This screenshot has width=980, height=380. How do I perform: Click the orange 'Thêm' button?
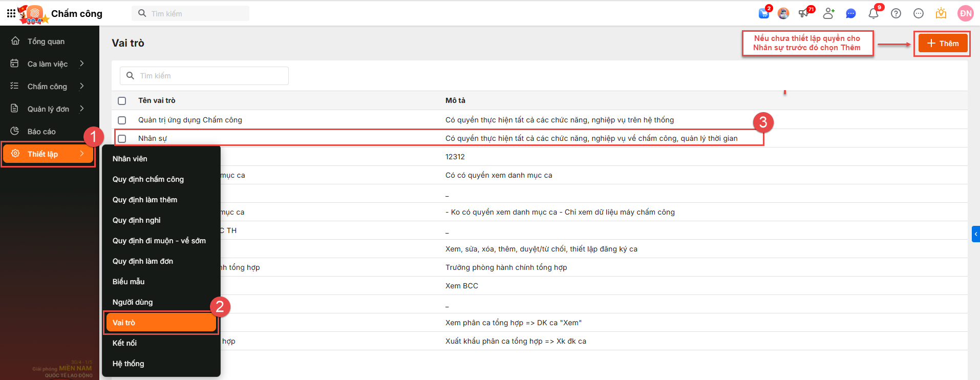pos(943,44)
